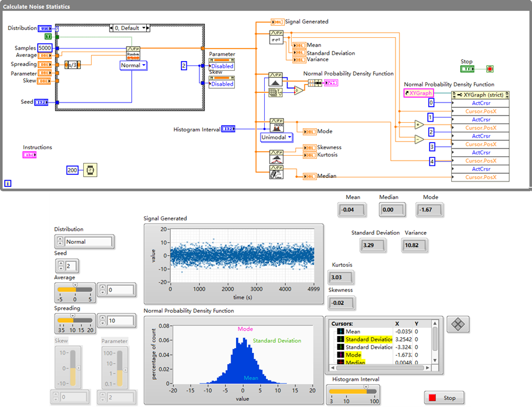The height and width of the screenshot is (408, 532).
Task: Select the Histogram VI icon
Action: (276, 79)
